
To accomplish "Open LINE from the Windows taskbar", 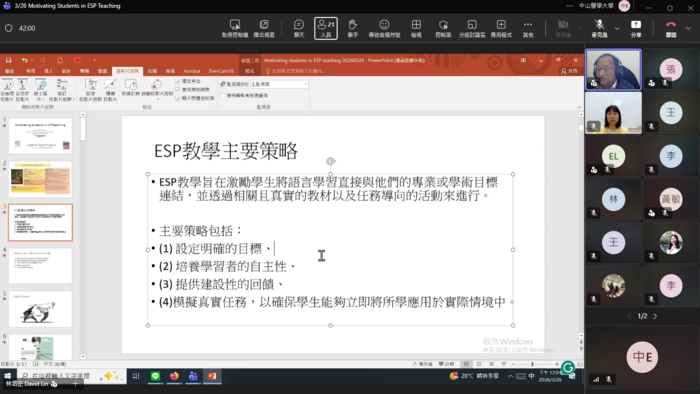I will point(155,376).
